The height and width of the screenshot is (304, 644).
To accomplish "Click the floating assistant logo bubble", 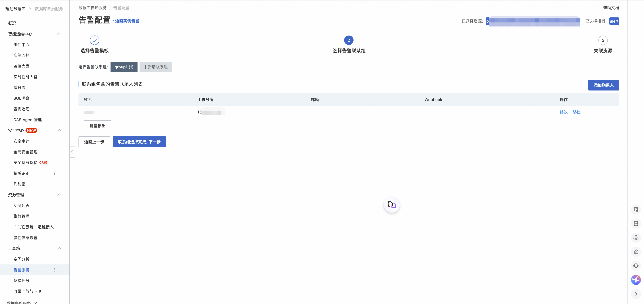I will (391, 205).
